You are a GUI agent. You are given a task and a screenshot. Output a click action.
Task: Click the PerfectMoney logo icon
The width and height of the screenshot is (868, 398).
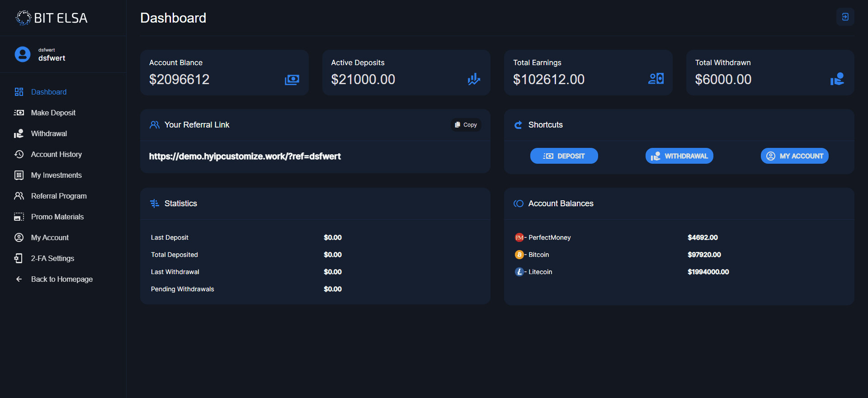click(519, 237)
